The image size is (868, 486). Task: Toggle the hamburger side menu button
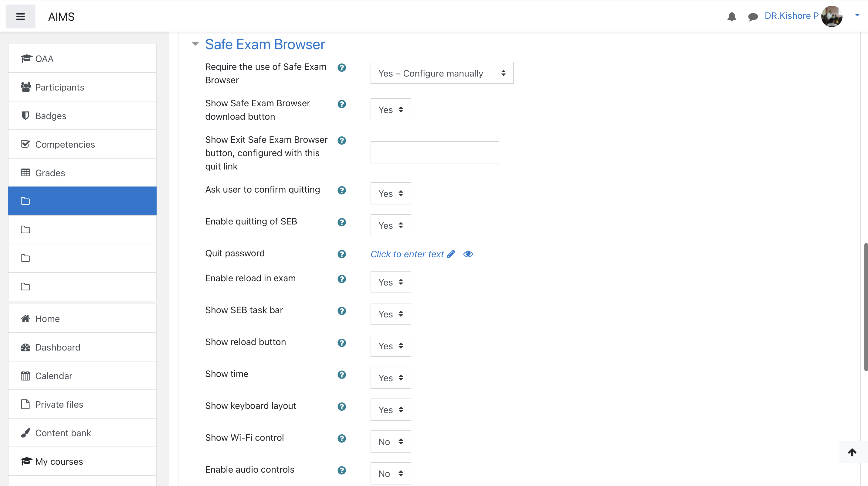(21, 16)
